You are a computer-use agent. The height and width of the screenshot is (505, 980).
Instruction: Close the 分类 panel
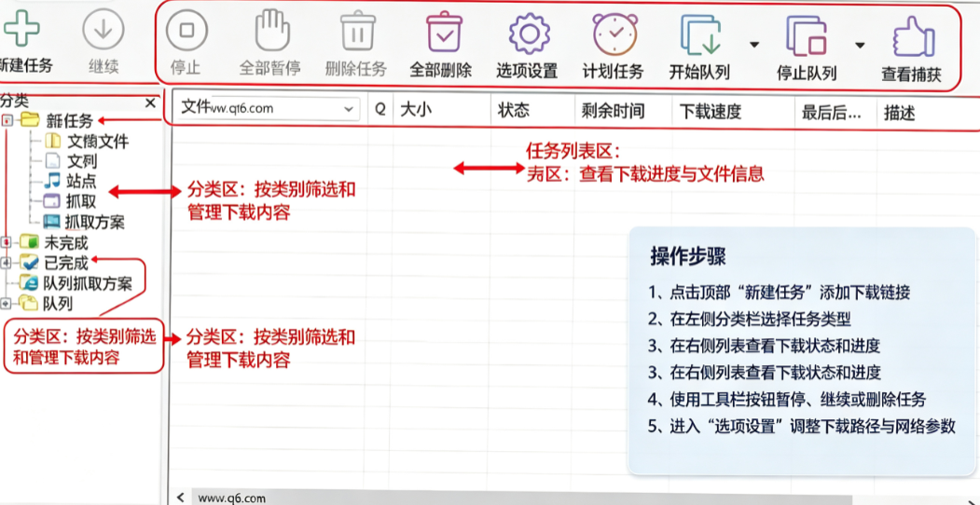coord(151,103)
